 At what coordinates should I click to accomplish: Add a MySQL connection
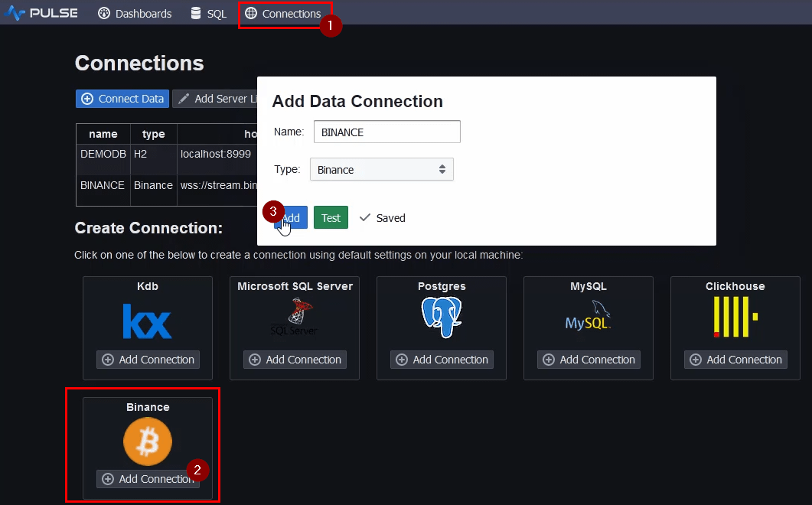(589, 360)
